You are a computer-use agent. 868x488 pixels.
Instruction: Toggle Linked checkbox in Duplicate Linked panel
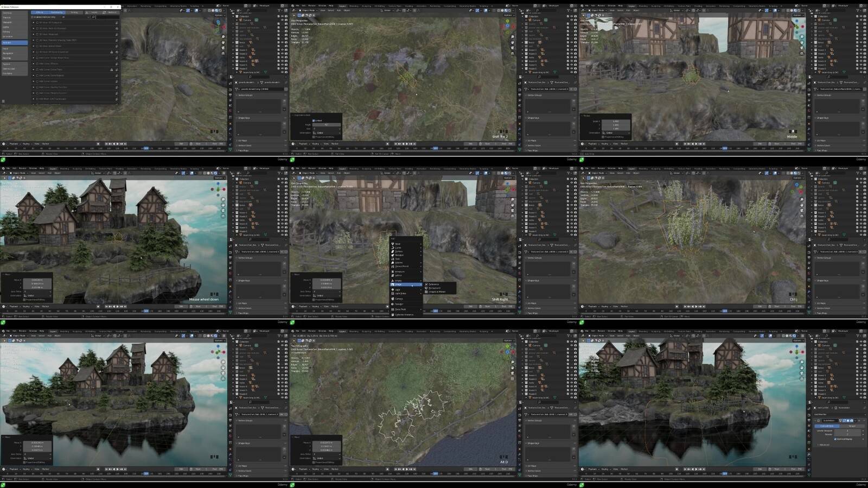314,121
